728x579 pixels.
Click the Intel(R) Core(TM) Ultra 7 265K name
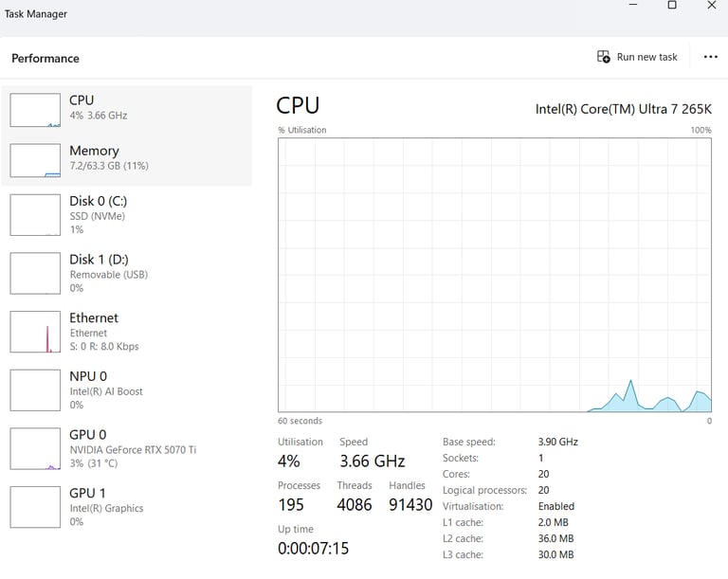pos(623,109)
